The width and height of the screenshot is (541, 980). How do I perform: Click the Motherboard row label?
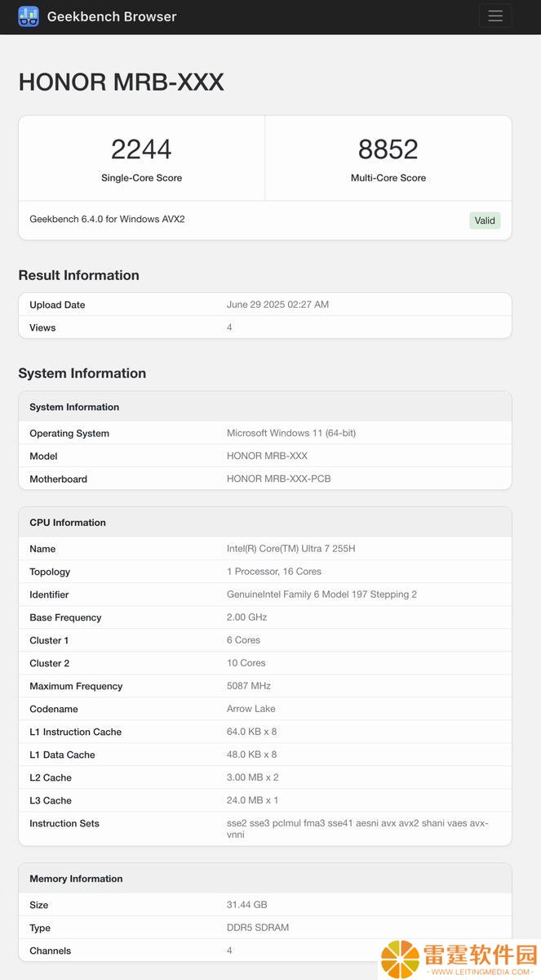[58, 479]
